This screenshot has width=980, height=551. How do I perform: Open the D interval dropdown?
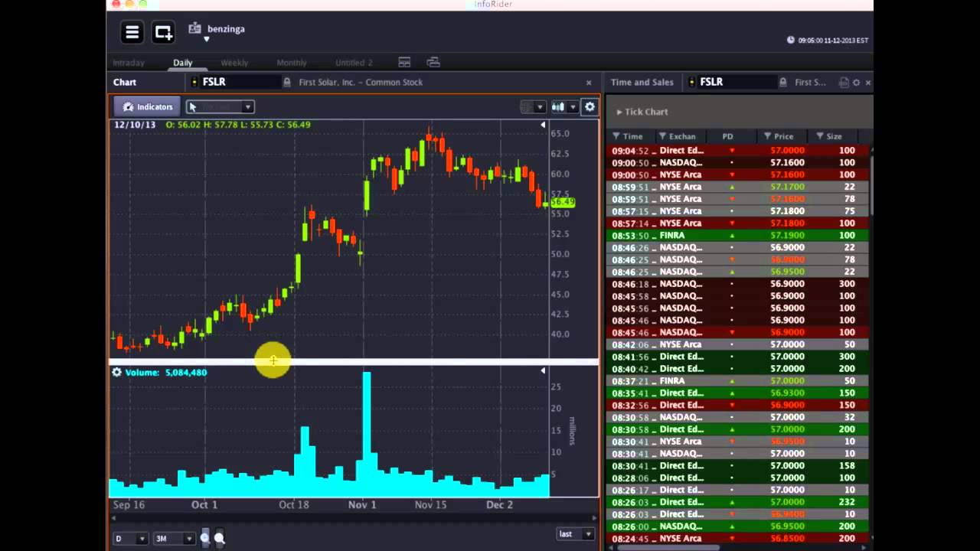click(130, 539)
